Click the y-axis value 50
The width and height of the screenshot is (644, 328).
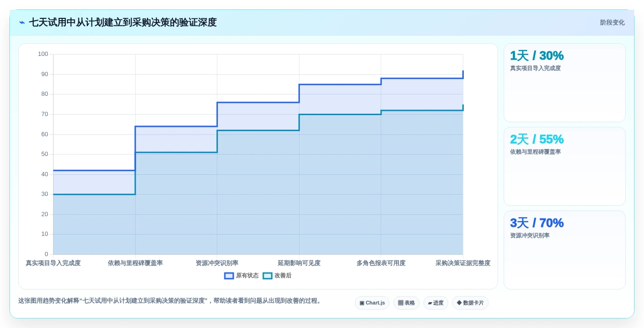[x=45, y=154]
